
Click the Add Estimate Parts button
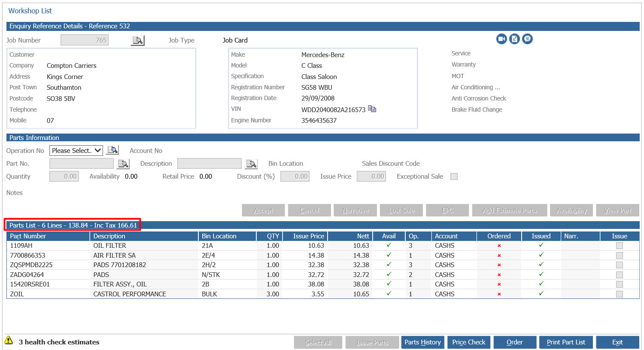pyautogui.click(x=510, y=210)
